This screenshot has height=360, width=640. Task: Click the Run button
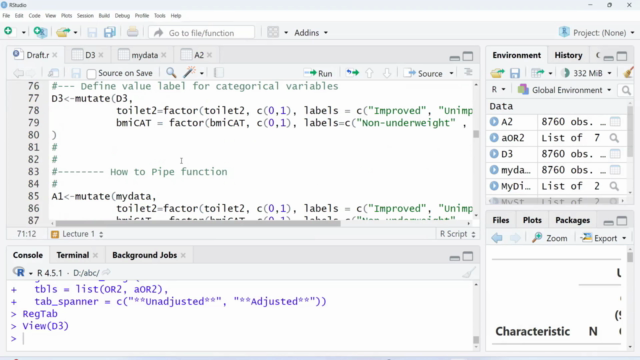[x=318, y=73]
